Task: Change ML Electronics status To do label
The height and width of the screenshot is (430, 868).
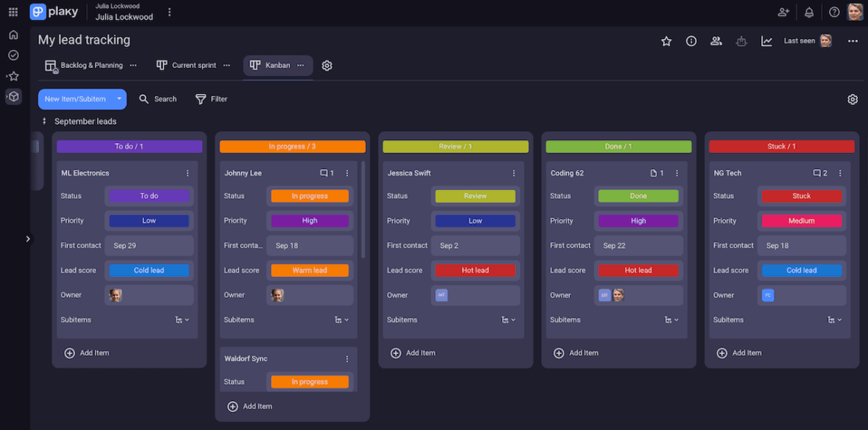Action: tap(149, 196)
